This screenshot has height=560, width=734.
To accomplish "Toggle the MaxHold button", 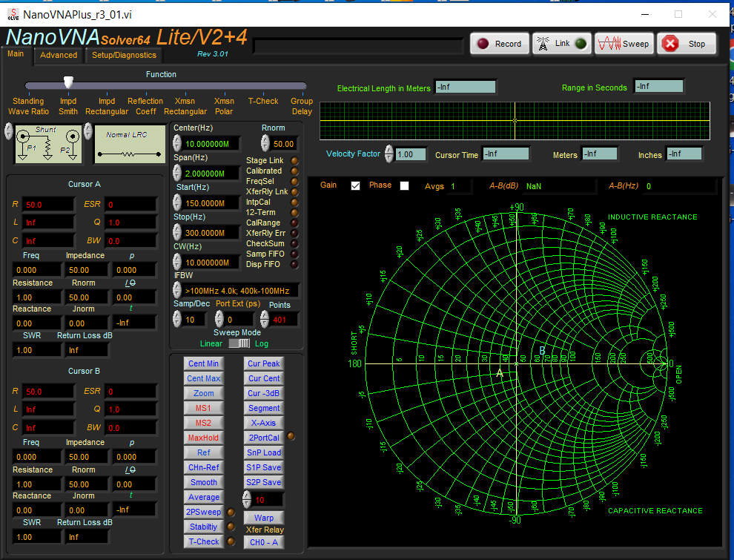I will [204, 438].
